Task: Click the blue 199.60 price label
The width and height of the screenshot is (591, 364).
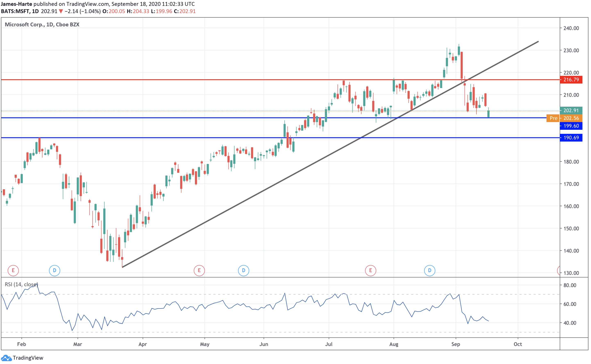Action: click(571, 126)
